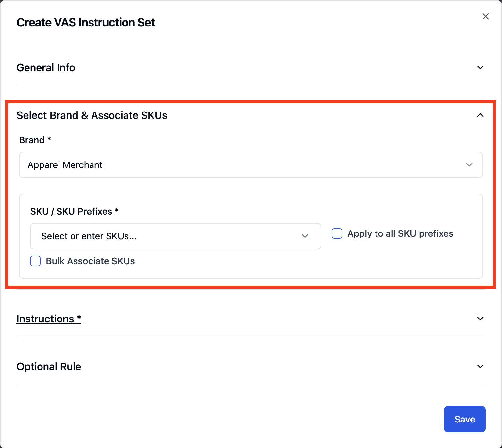This screenshot has width=502, height=448.
Task: Click the Save button
Action: tap(464, 419)
